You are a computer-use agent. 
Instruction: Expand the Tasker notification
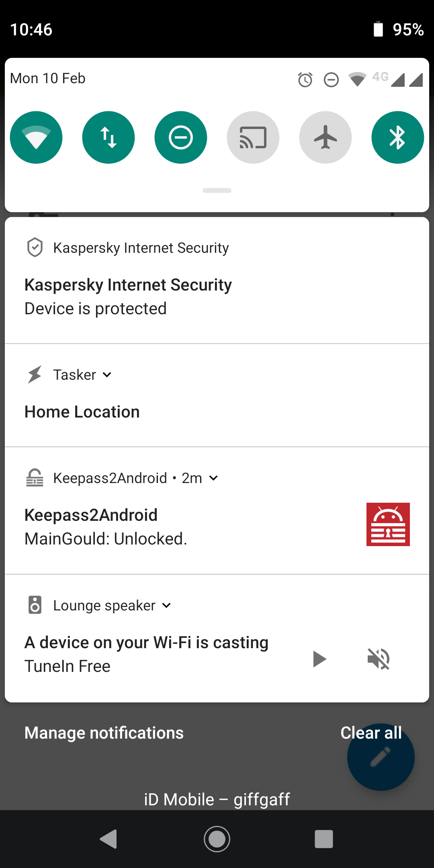(x=106, y=375)
